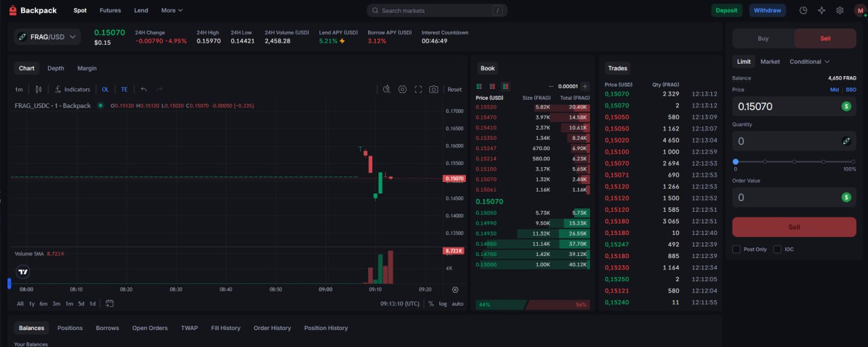The image size is (868, 347).
Task: Show asks-only order book view
Action: 492,86
